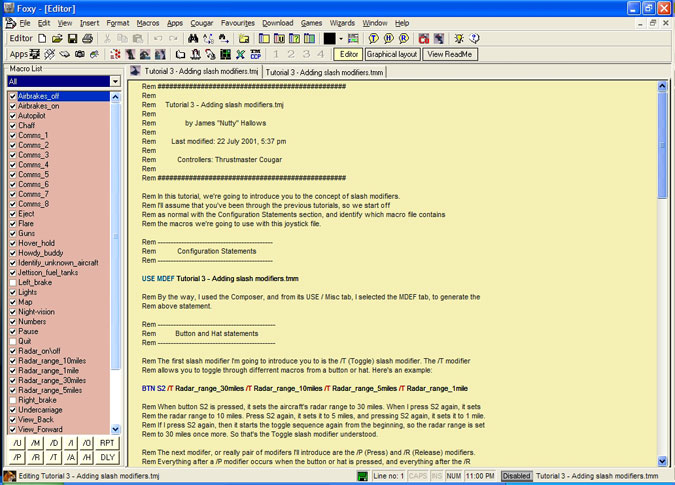The image size is (675, 485).
Task: Click the RPT button
Action: [107, 443]
